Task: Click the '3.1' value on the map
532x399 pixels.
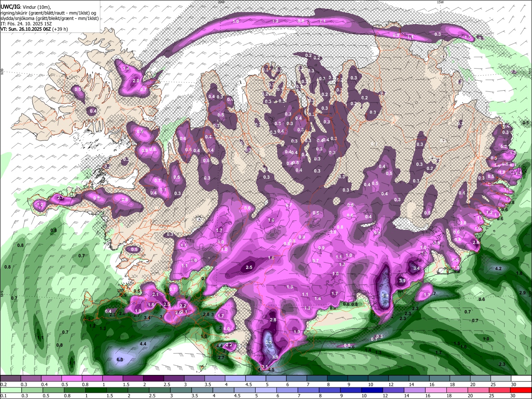Action: 264,367
